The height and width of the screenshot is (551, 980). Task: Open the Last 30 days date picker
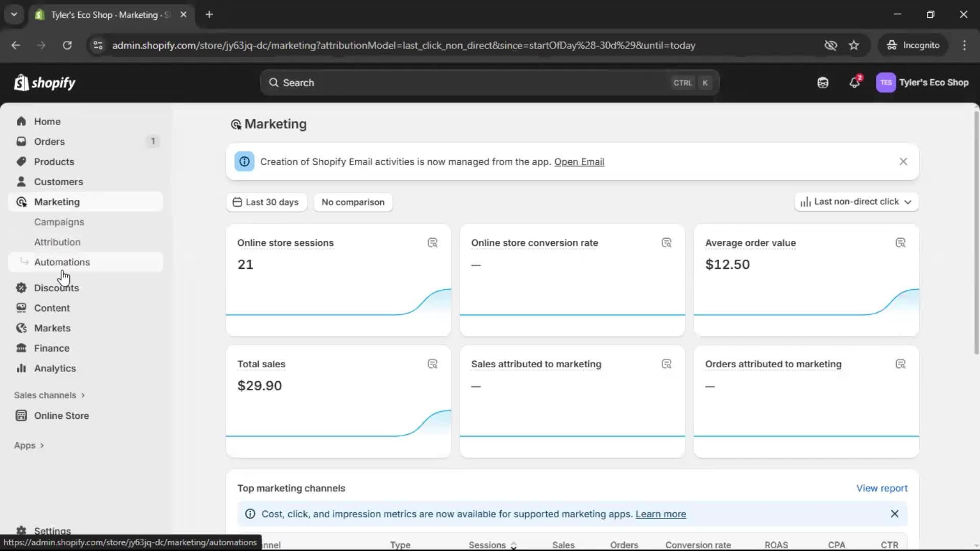(266, 202)
